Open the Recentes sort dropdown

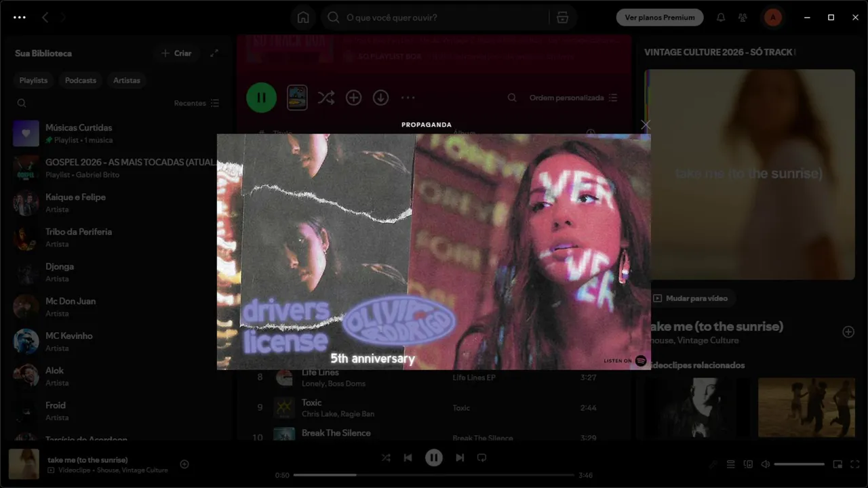[x=197, y=103]
